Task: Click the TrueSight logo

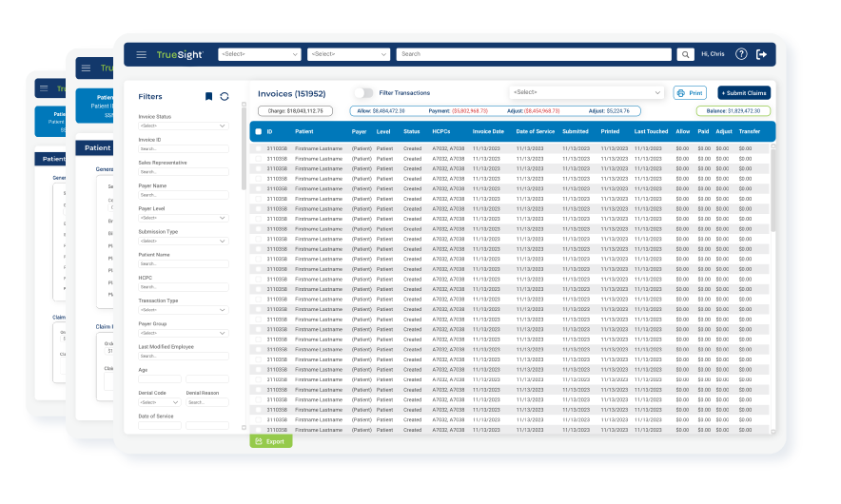Action: click(x=180, y=55)
